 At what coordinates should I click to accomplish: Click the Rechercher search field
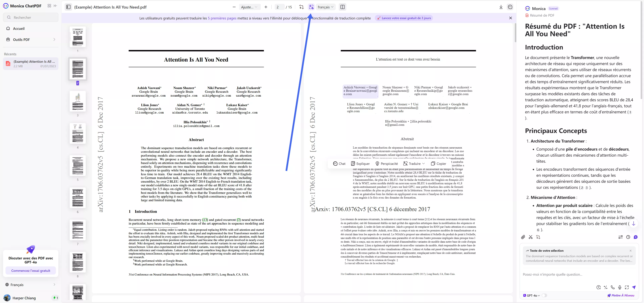[31, 17]
